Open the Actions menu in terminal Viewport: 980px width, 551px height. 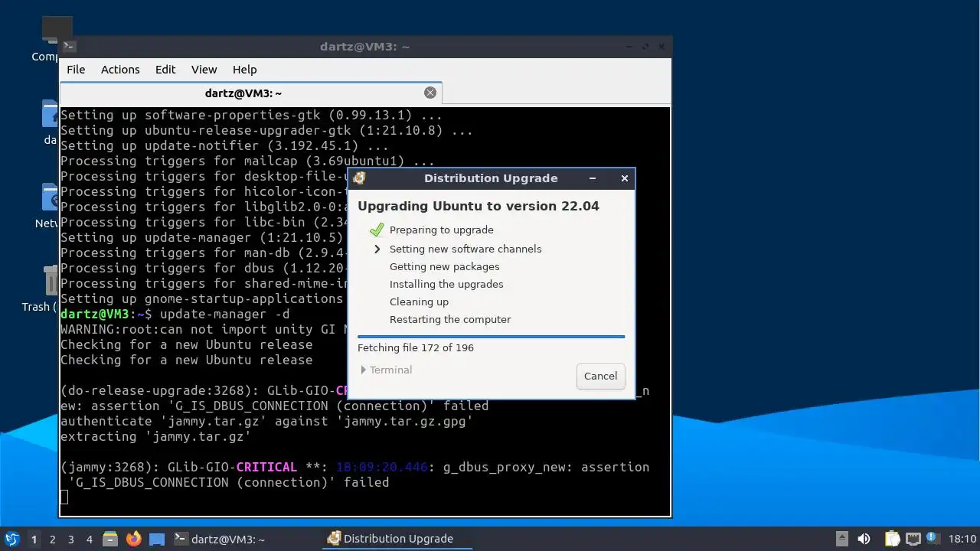[120, 69]
